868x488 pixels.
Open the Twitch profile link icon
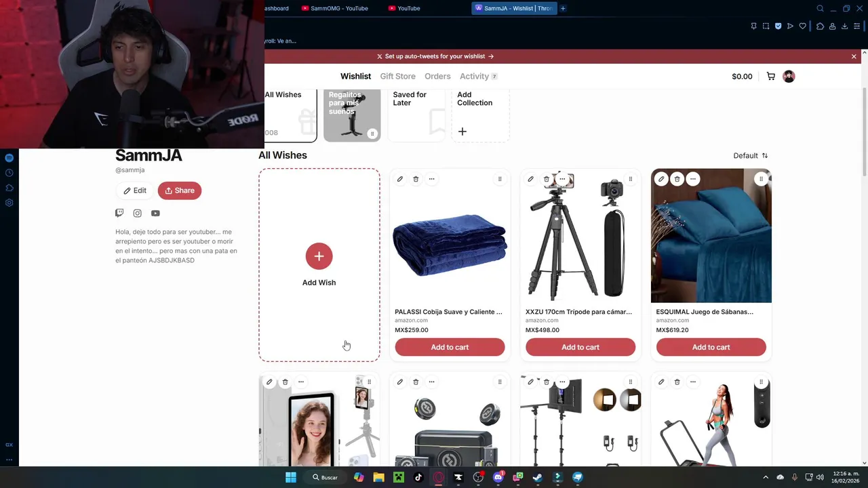pyautogui.click(x=119, y=213)
